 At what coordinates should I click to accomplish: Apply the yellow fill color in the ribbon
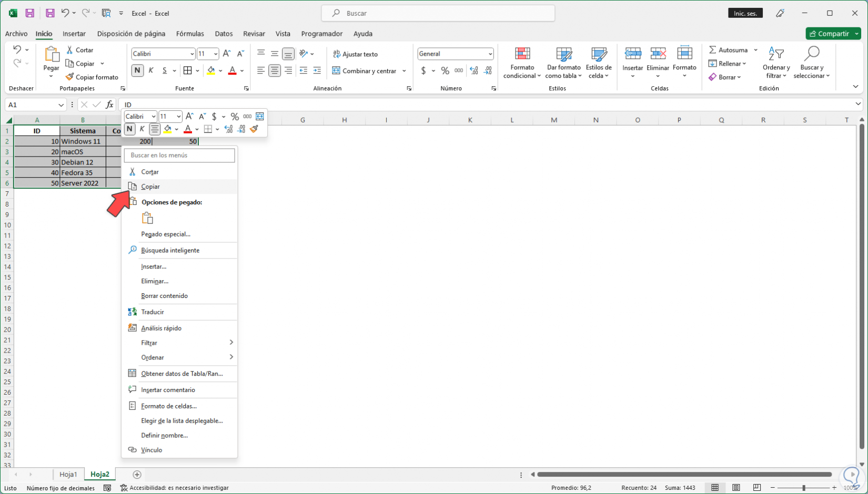pyautogui.click(x=211, y=71)
